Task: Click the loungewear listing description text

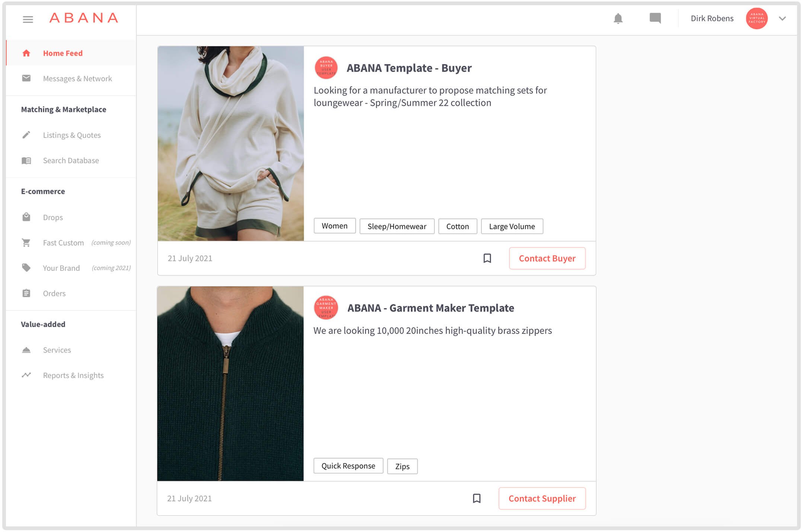Action: point(430,96)
